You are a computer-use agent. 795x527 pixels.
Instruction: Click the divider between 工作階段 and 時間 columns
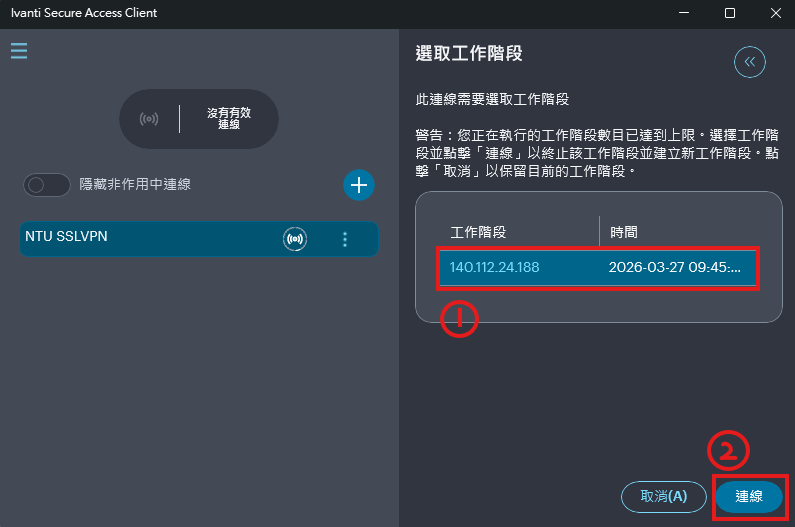tap(599, 232)
